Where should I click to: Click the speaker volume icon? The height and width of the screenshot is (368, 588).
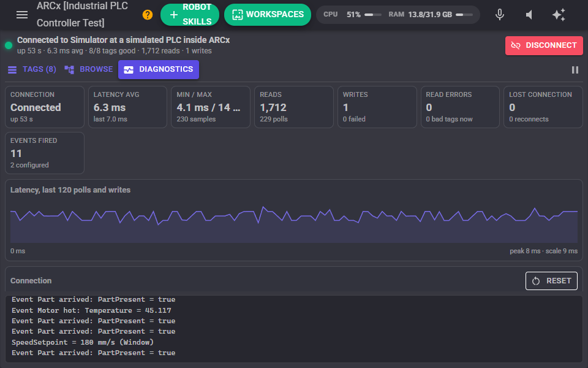(x=529, y=15)
